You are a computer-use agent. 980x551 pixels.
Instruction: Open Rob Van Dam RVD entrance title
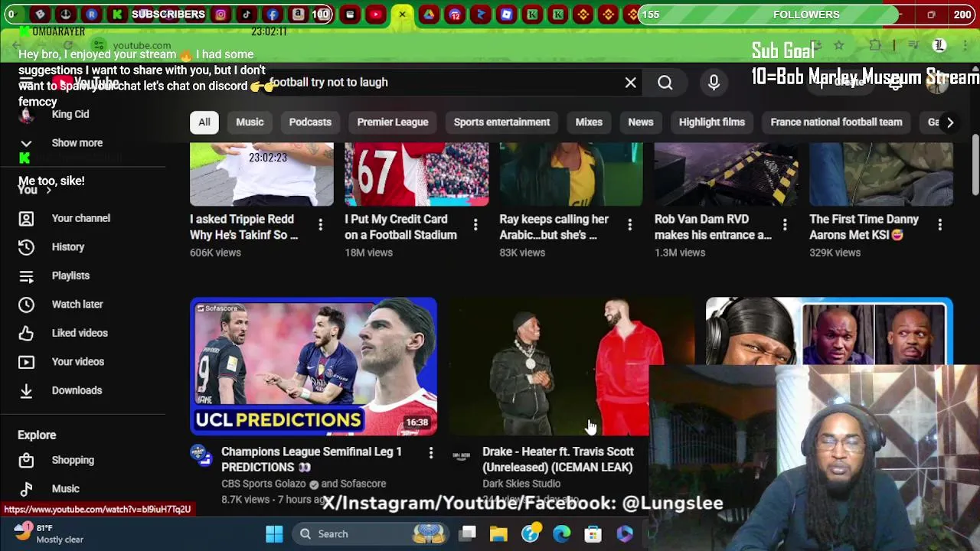(x=713, y=227)
